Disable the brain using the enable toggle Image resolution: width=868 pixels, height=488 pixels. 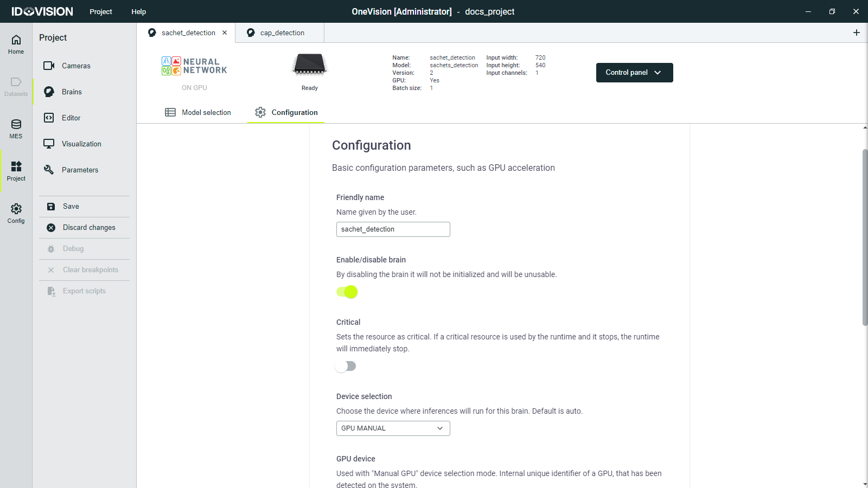347,292
